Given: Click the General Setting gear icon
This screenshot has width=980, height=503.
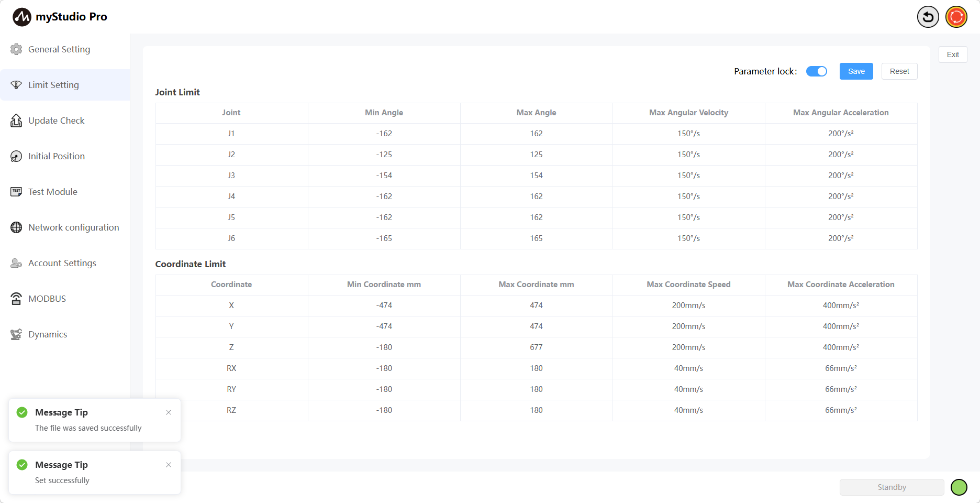Looking at the screenshot, I should click(x=16, y=49).
